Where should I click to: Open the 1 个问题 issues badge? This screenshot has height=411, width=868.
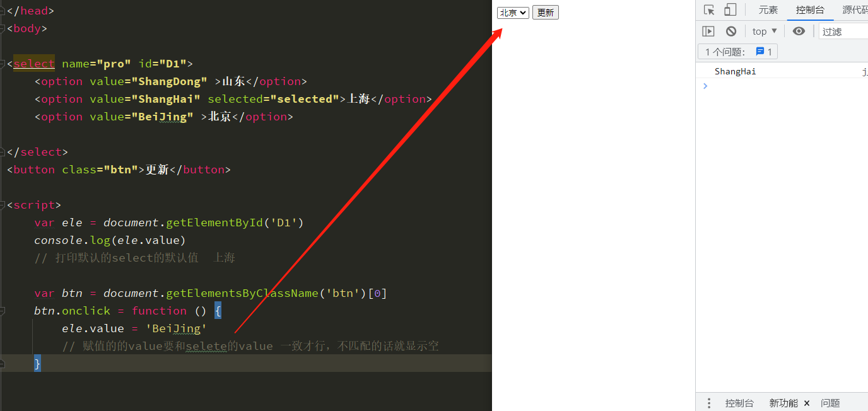737,52
